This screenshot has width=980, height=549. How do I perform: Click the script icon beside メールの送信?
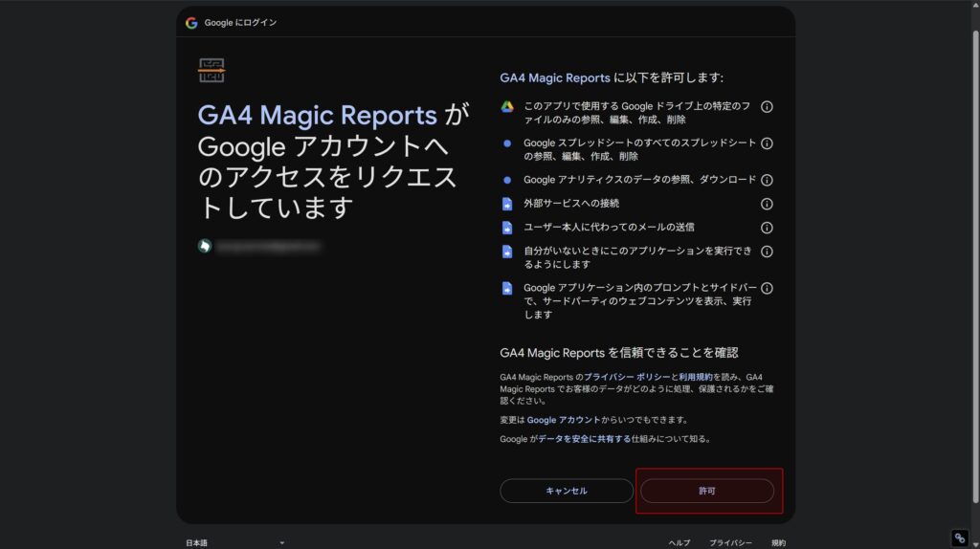coord(507,228)
